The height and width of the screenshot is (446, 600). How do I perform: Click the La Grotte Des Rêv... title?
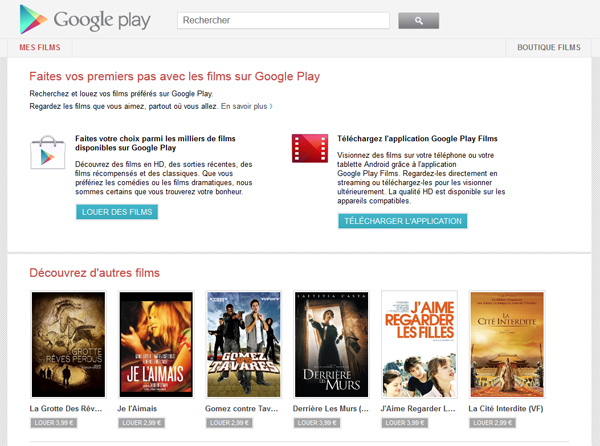click(x=66, y=409)
